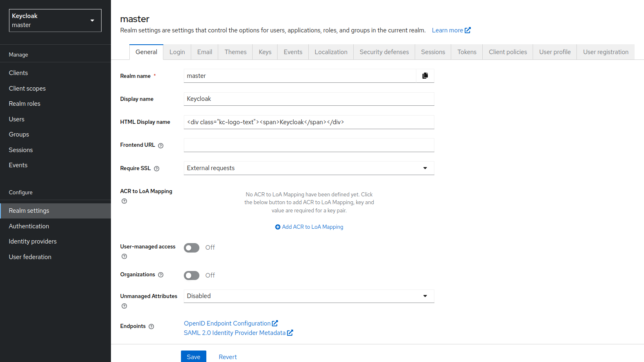Click the HTML Display name field

(x=309, y=122)
